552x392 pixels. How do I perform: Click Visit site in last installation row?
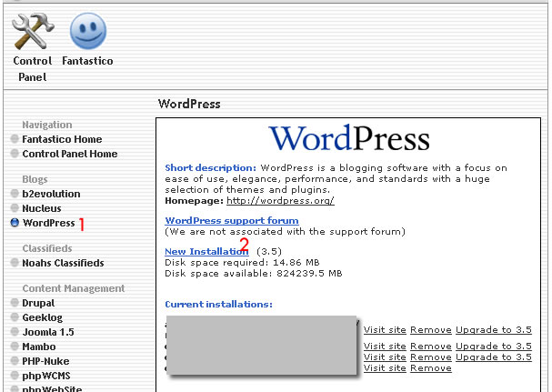pos(385,368)
